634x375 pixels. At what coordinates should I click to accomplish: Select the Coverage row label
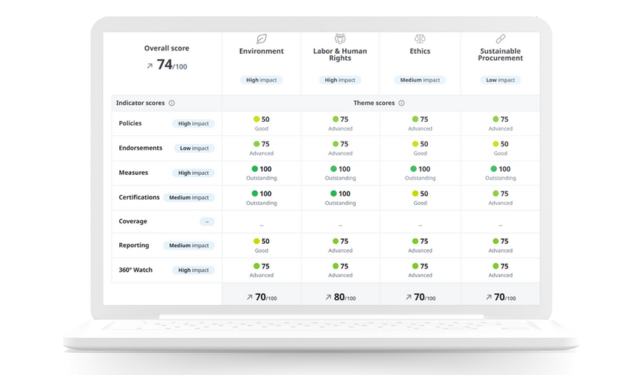(133, 221)
